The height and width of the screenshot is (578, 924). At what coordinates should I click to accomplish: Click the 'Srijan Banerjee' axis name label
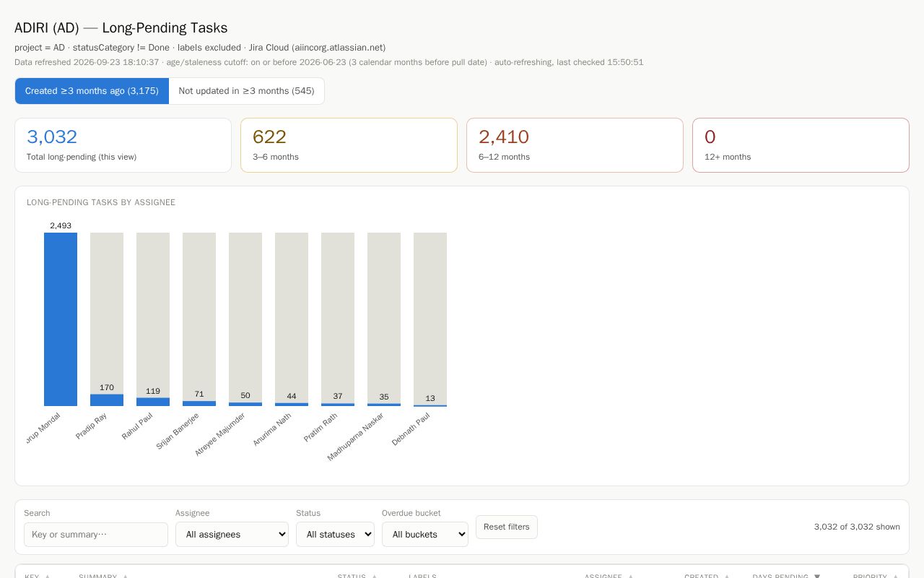click(177, 431)
